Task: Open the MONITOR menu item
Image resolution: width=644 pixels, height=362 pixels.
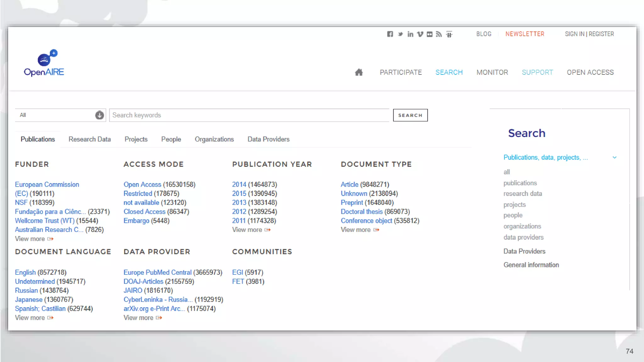Action: click(492, 72)
